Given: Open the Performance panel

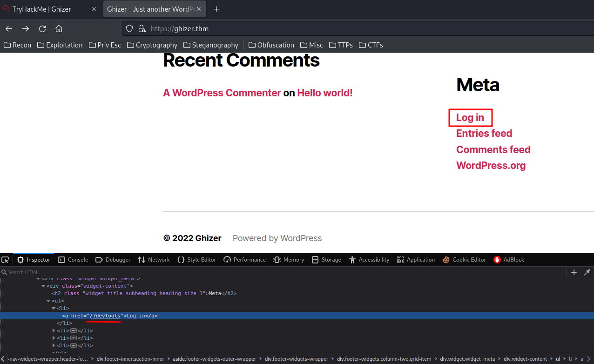Looking at the screenshot, I should 245,260.
